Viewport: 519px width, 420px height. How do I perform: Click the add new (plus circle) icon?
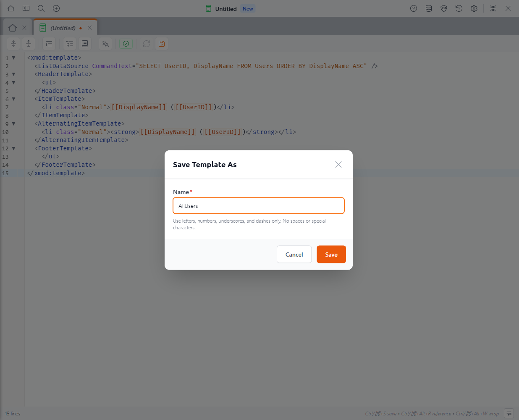pos(56,8)
